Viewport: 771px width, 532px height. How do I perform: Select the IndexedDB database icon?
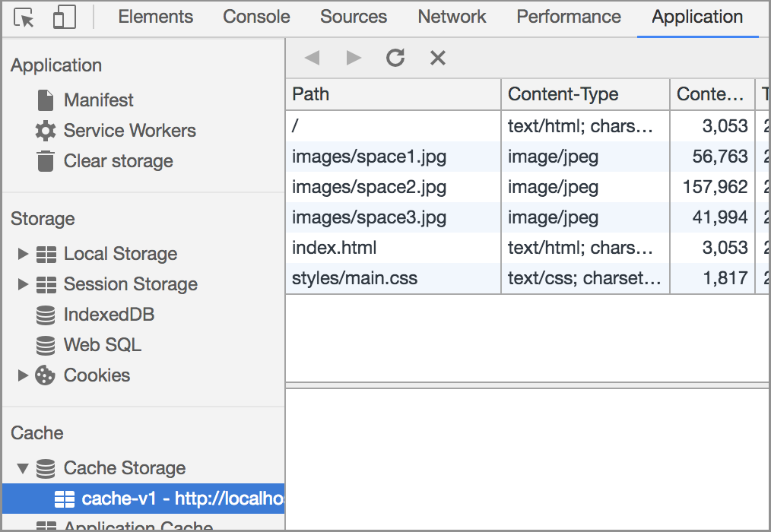tap(46, 315)
